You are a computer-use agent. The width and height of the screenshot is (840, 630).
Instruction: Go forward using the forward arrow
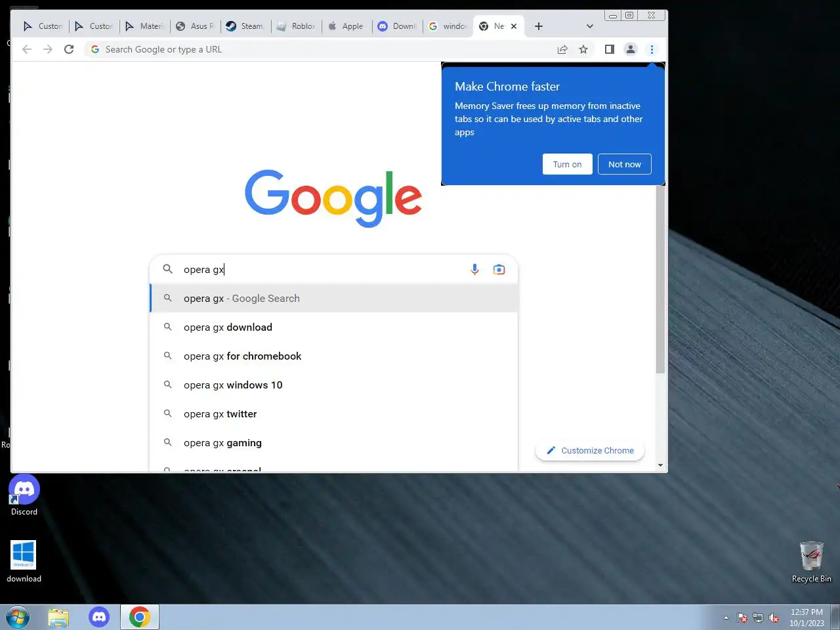(x=48, y=49)
